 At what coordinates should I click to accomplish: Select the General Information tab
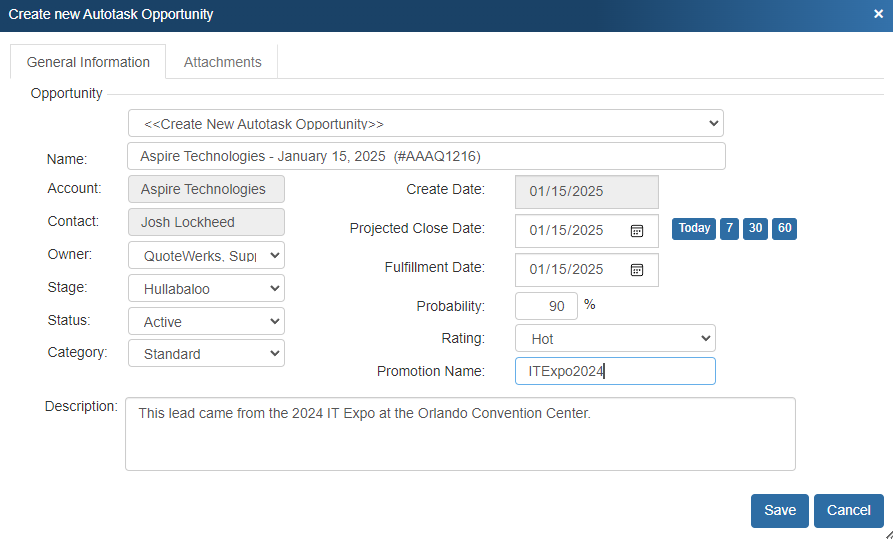(88, 62)
